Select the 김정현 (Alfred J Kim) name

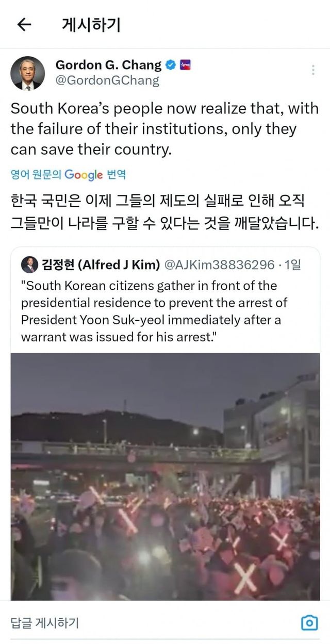point(101,265)
